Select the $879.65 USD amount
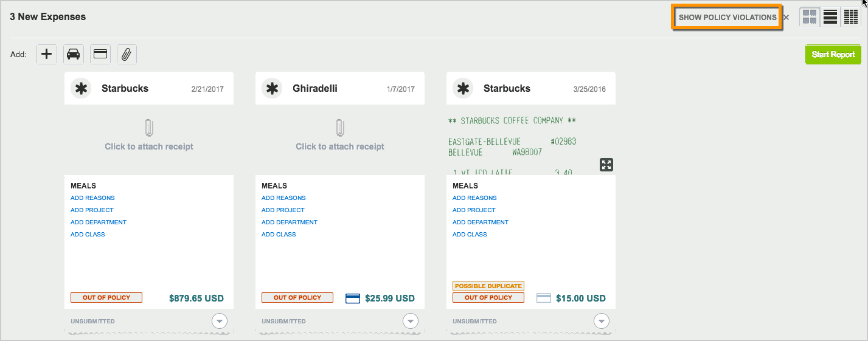 coord(196,298)
